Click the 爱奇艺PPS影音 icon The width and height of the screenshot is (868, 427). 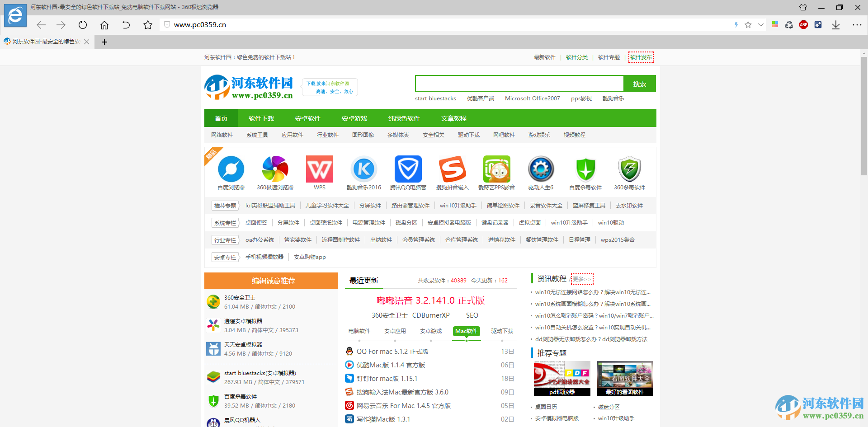pos(496,169)
